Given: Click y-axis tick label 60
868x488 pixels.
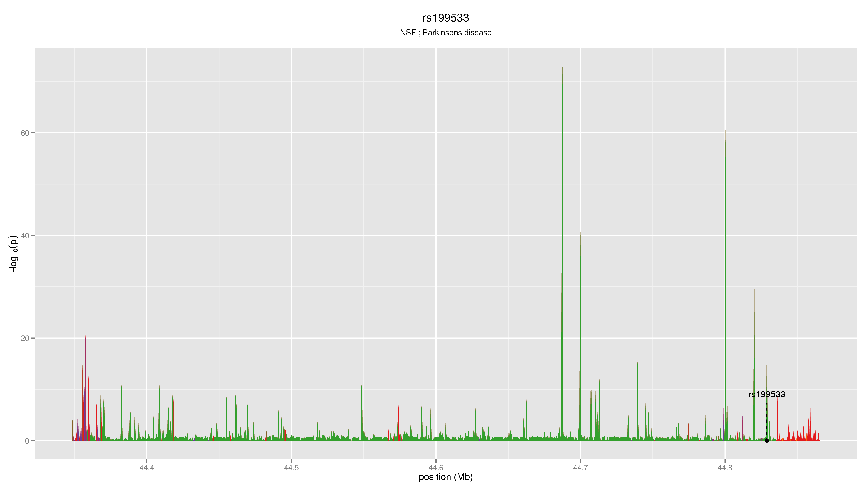Looking at the screenshot, I should (25, 133).
